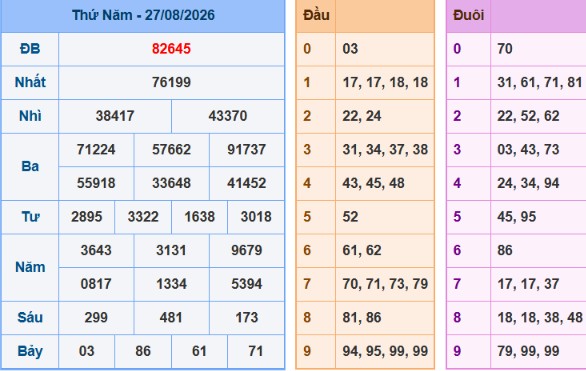Click Đuôi row value 86

(505, 250)
